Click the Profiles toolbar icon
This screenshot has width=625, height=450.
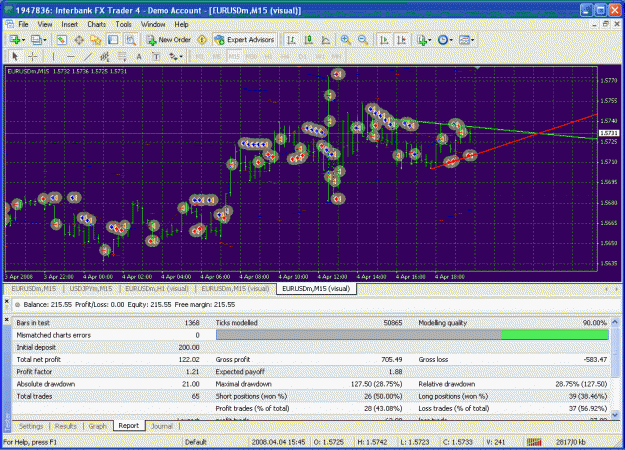[x=36, y=40]
